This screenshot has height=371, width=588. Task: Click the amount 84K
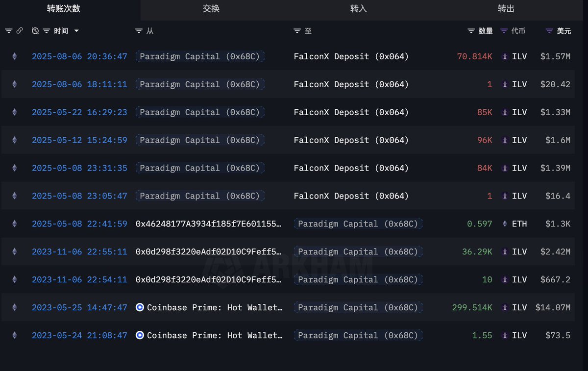point(485,168)
